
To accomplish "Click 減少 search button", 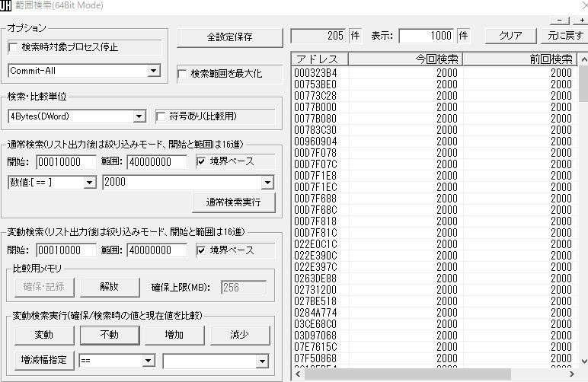I will pos(240,335).
